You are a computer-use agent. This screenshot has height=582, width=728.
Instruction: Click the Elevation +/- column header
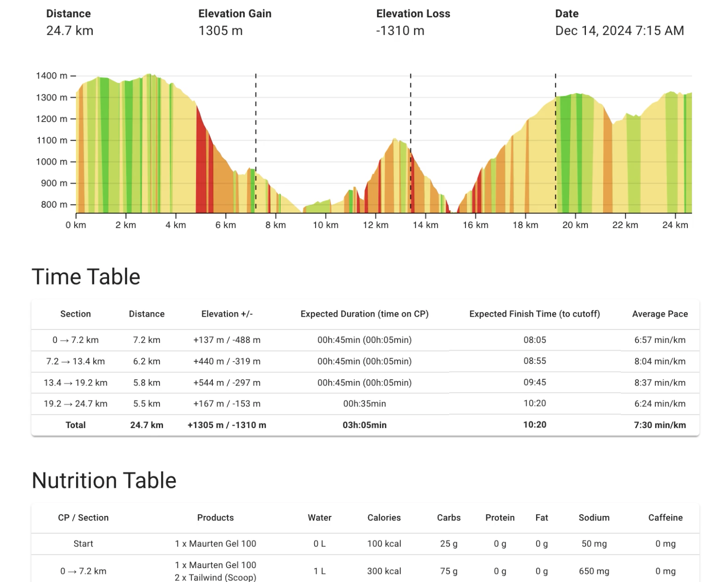(227, 314)
